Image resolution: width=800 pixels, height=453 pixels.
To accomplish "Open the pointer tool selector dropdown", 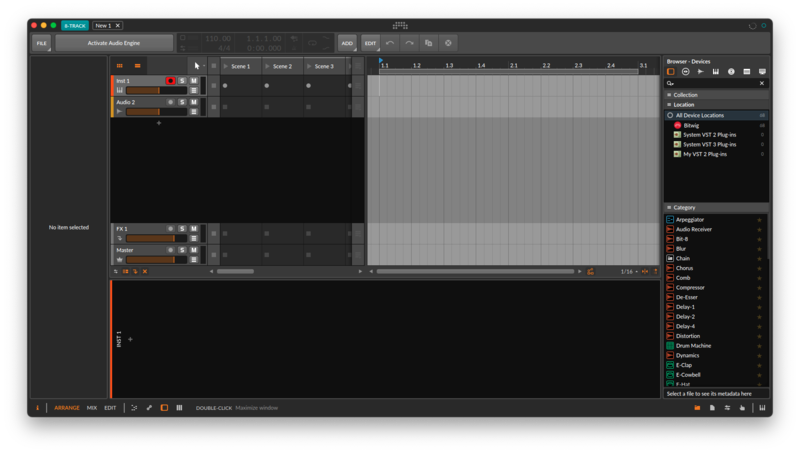I will pyautogui.click(x=198, y=66).
